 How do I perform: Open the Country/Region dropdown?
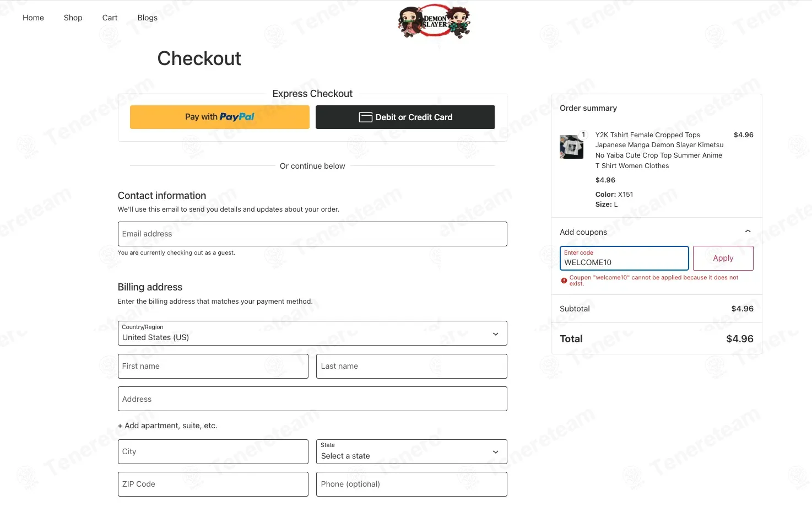tap(312, 333)
